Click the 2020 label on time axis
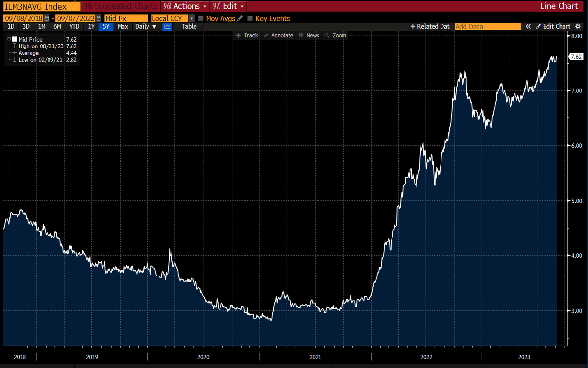 [x=204, y=357]
